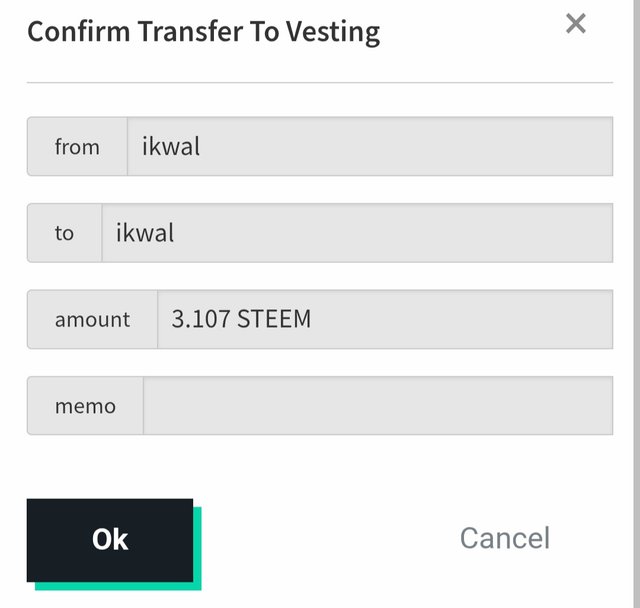The width and height of the screenshot is (640, 608).
Task: Click the 'amount' field label
Action: [x=92, y=320]
